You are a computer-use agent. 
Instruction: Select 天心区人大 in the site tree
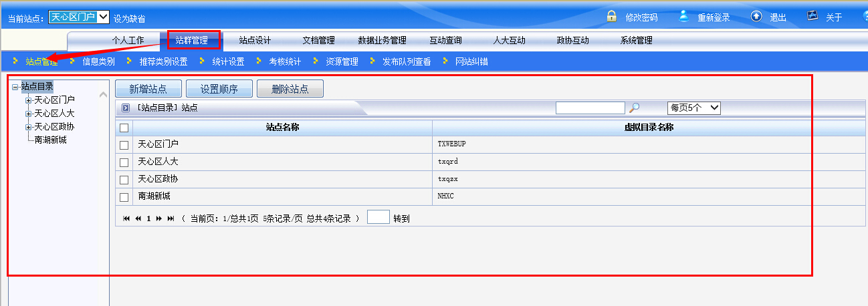pos(55,113)
